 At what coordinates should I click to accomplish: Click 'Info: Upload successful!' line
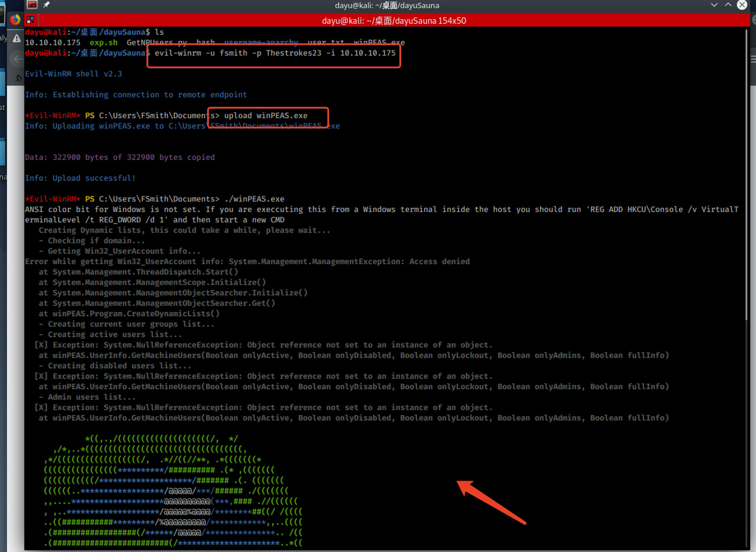click(80, 178)
